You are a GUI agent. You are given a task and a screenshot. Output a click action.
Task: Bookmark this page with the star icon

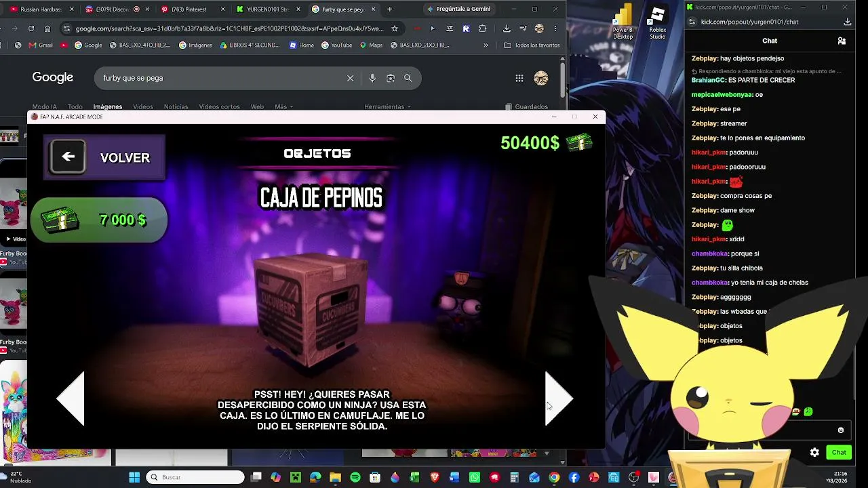395,28
